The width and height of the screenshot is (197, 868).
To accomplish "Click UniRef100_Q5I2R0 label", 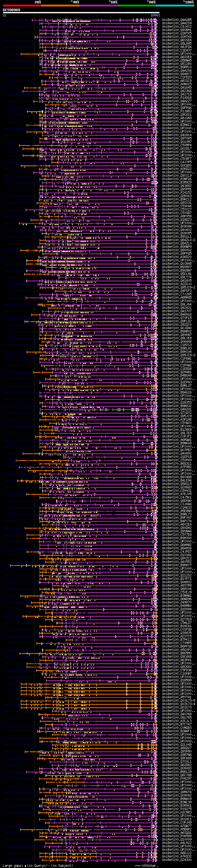I will coord(177,64).
